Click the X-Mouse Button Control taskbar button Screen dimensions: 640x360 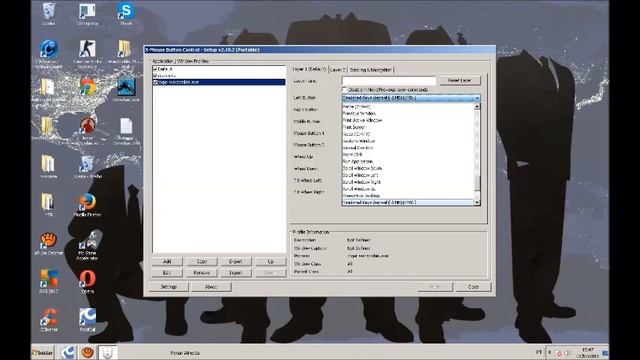pos(107,352)
